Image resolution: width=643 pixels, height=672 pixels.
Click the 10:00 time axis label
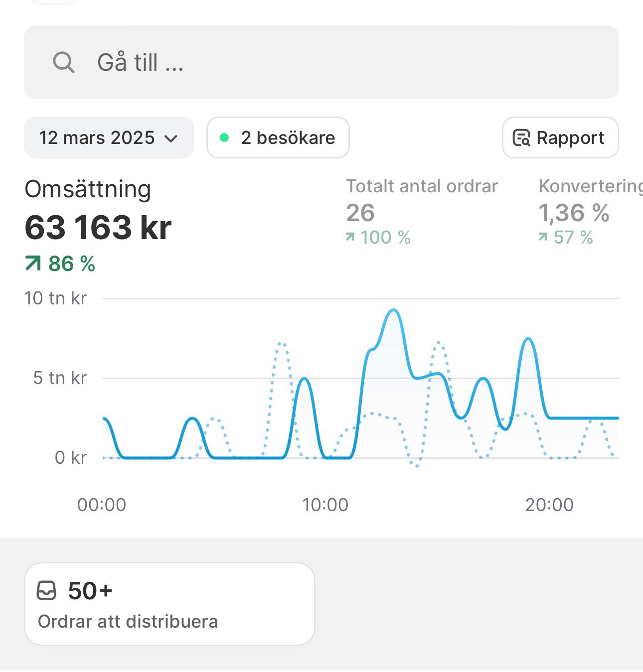(325, 505)
